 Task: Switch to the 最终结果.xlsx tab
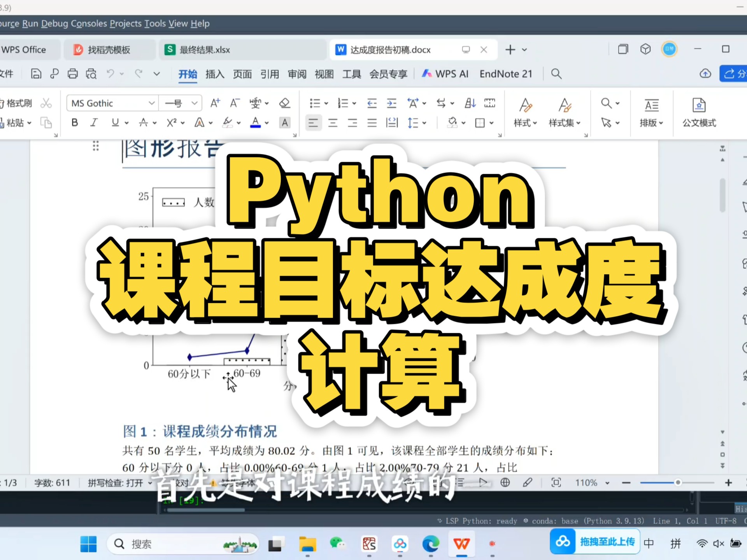[204, 49]
